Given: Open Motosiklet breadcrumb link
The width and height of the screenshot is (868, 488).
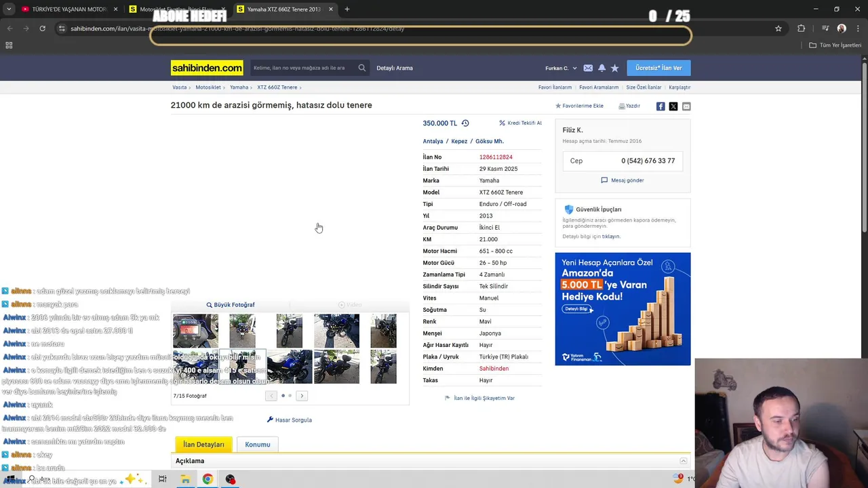Looking at the screenshot, I should pos(208,87).
